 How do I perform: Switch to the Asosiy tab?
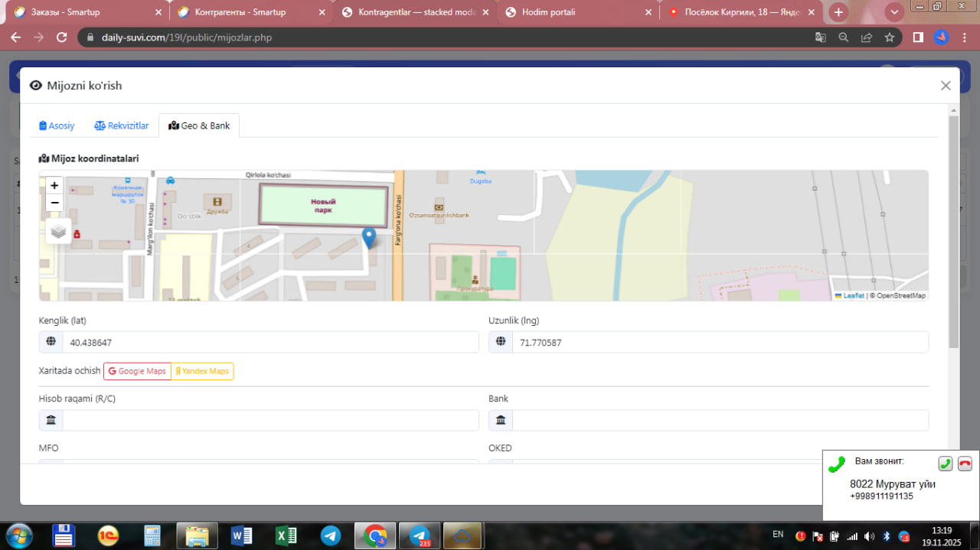point(57,125)
